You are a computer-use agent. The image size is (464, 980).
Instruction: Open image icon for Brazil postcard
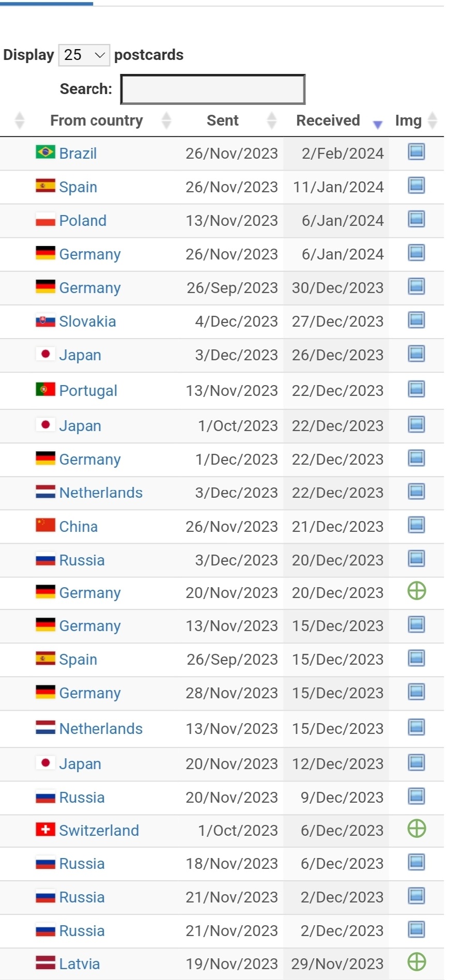416,152
